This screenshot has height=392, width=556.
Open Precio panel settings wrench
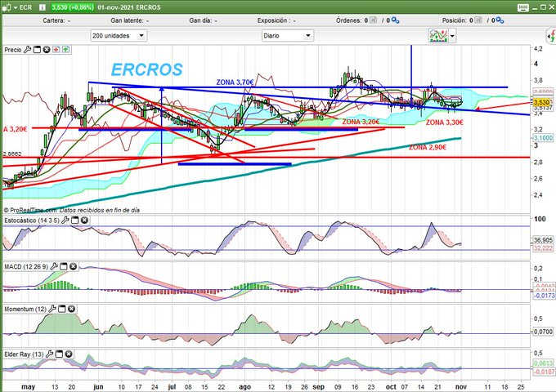tap(27, 50)
